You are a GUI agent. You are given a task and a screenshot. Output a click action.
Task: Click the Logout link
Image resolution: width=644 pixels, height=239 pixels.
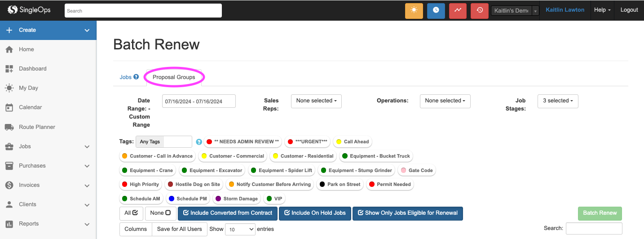tap(629, 10)
